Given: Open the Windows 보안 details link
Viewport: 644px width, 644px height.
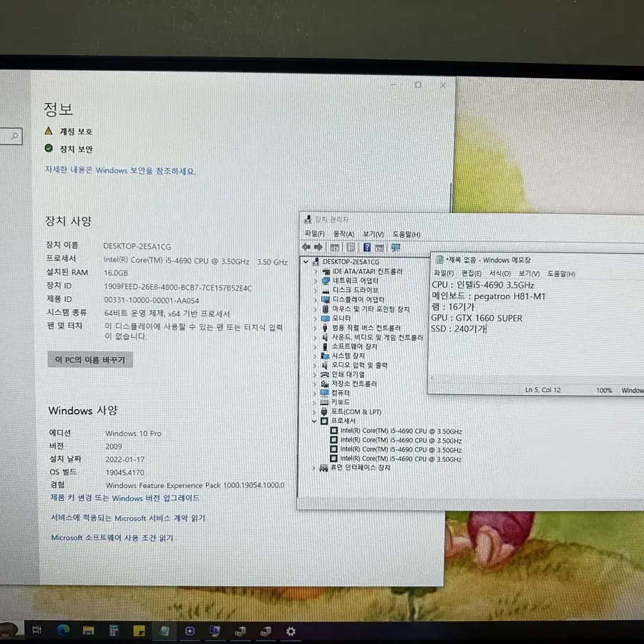Looking at the screenshot, I should pos(120,170).
